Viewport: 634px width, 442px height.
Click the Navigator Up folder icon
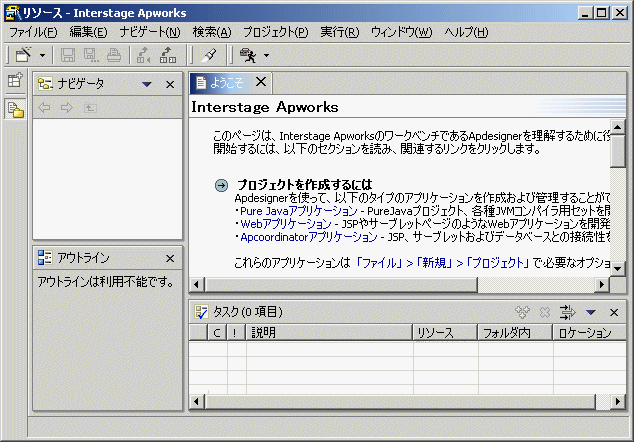coord(90,108)
